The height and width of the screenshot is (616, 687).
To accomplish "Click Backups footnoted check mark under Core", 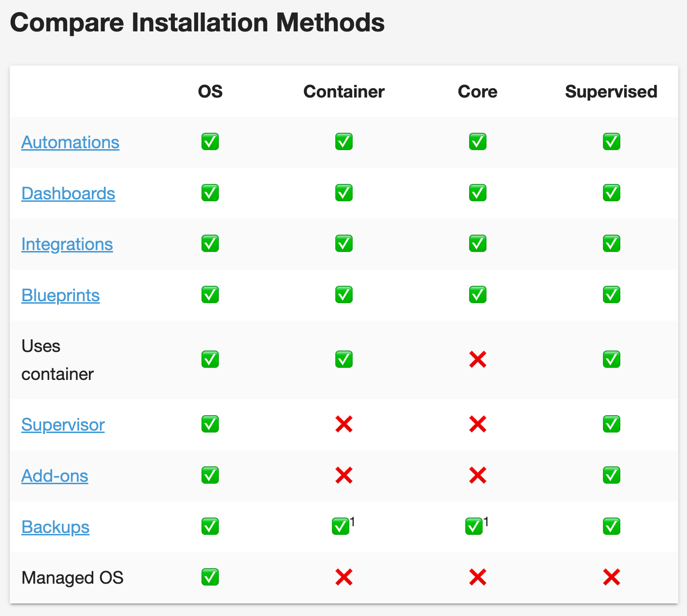I will pos(474,527).
